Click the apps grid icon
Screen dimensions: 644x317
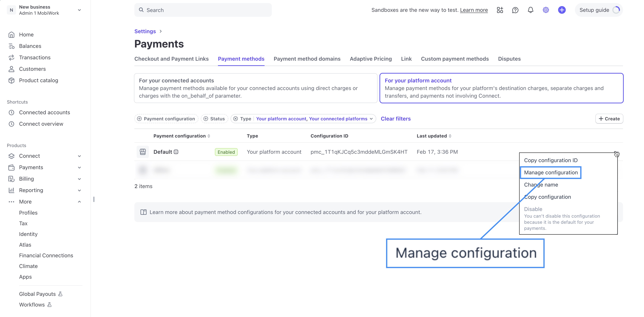(500, 10)
